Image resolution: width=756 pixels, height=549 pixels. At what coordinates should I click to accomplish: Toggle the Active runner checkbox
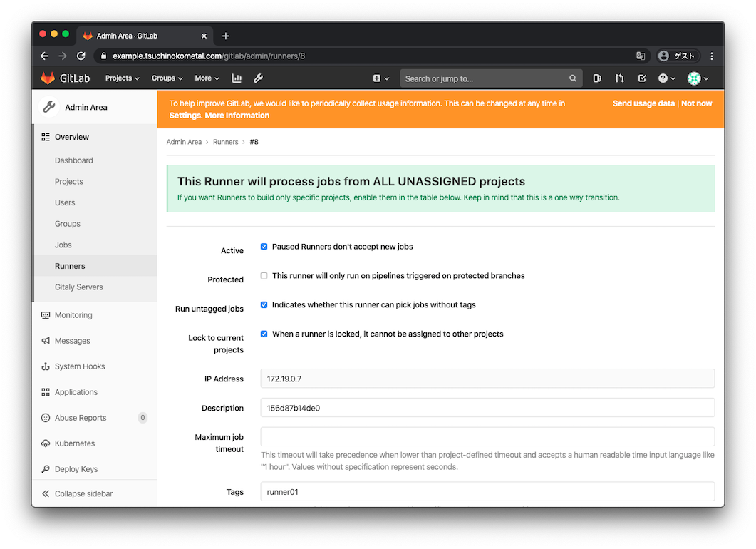264,247
